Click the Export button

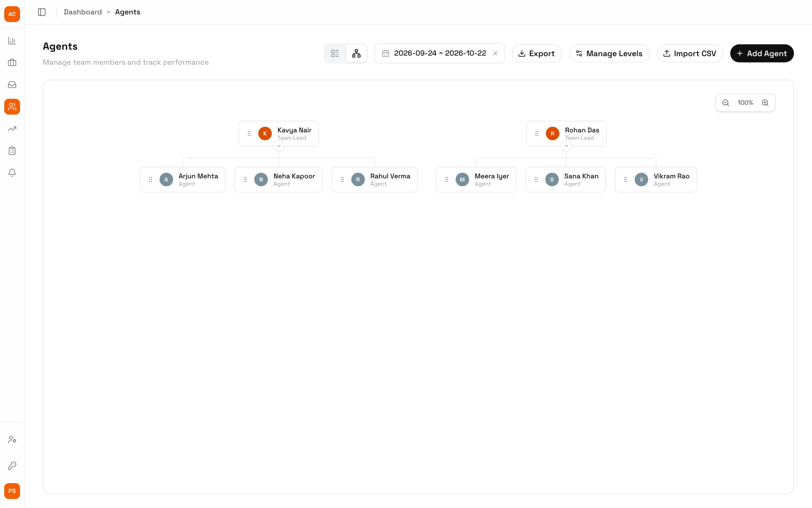537,53
